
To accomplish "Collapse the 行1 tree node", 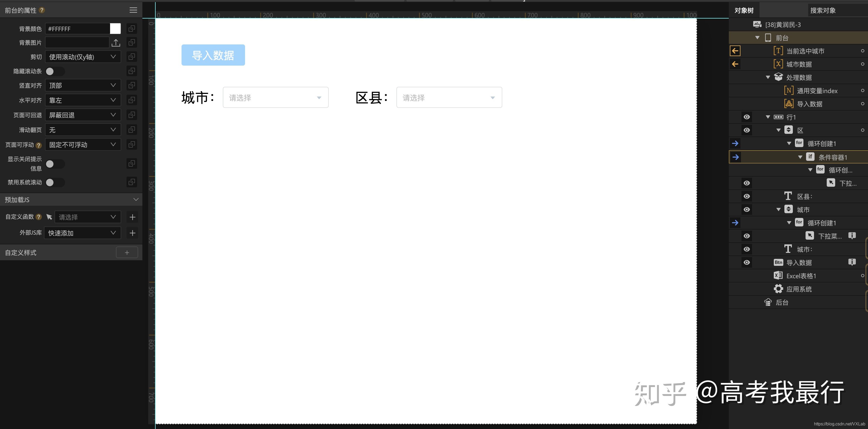I will click(x=768, y=117).
